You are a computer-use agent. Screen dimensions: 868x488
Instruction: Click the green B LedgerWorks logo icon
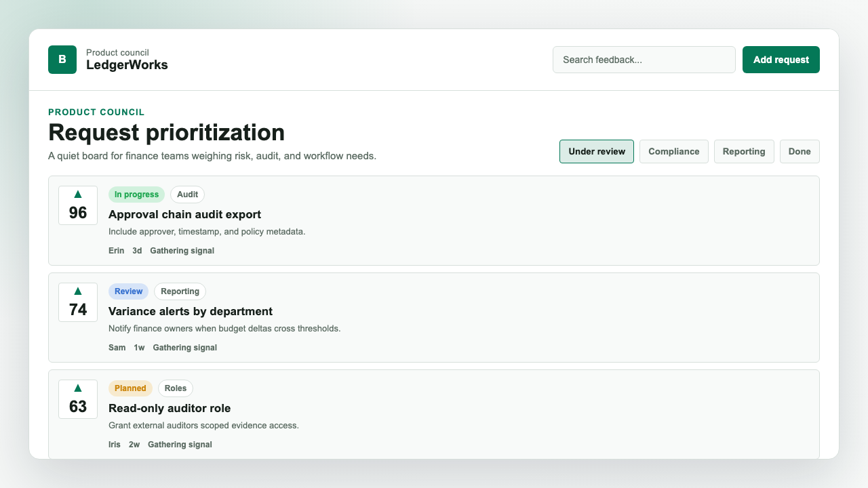(62, 60)
